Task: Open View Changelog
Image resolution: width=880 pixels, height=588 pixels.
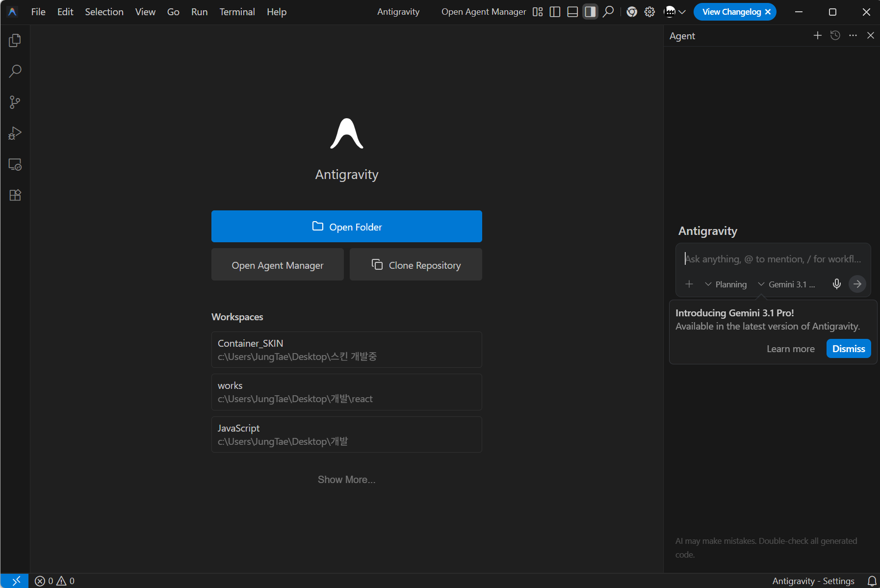Action: (x=731, y=12)
